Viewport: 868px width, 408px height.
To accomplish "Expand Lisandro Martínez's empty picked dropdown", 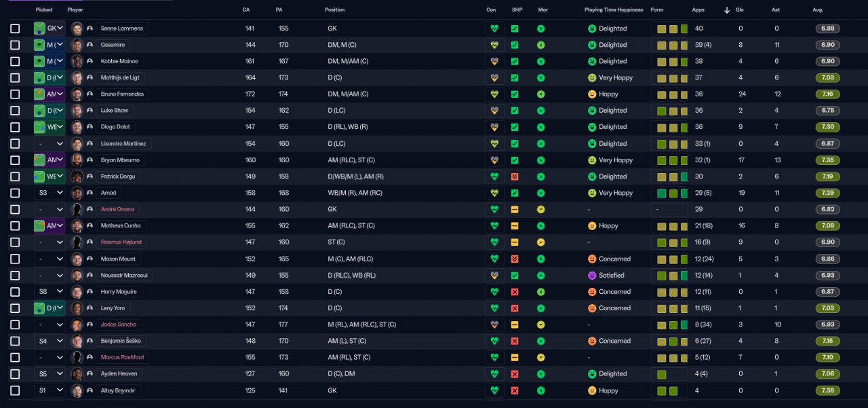I will point(50,144).
